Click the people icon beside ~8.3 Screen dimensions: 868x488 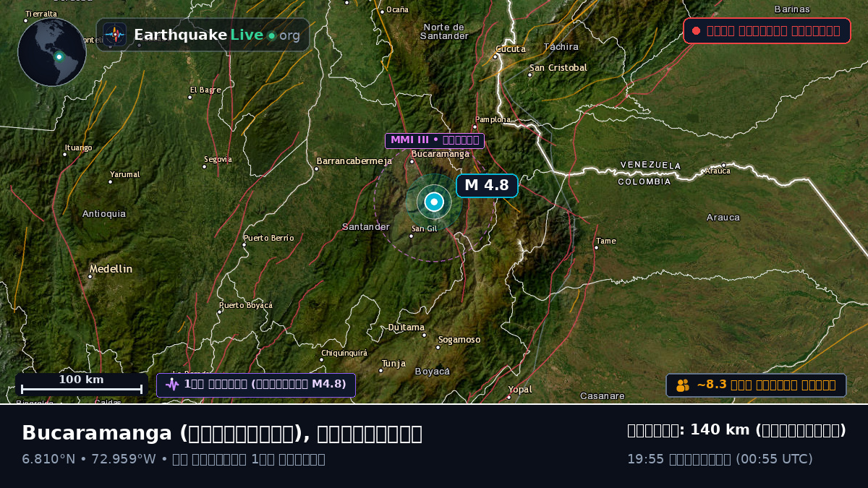[683, 385]
